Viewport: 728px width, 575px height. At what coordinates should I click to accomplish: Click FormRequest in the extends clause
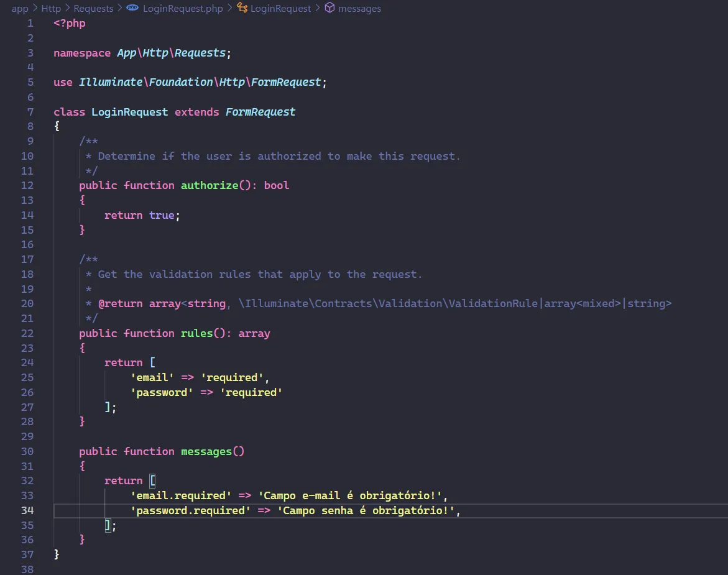coord(260,112)
